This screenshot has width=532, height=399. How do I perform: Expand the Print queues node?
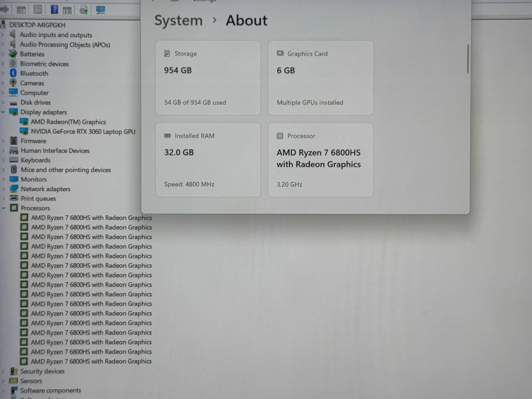[x=3, y=198]
